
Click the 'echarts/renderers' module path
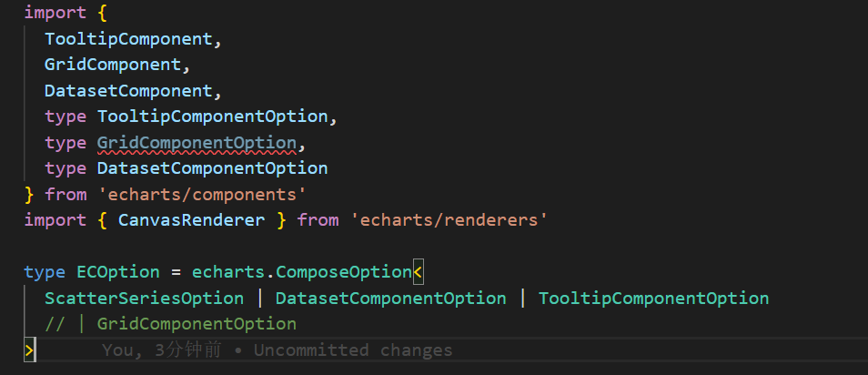[447, 220]
